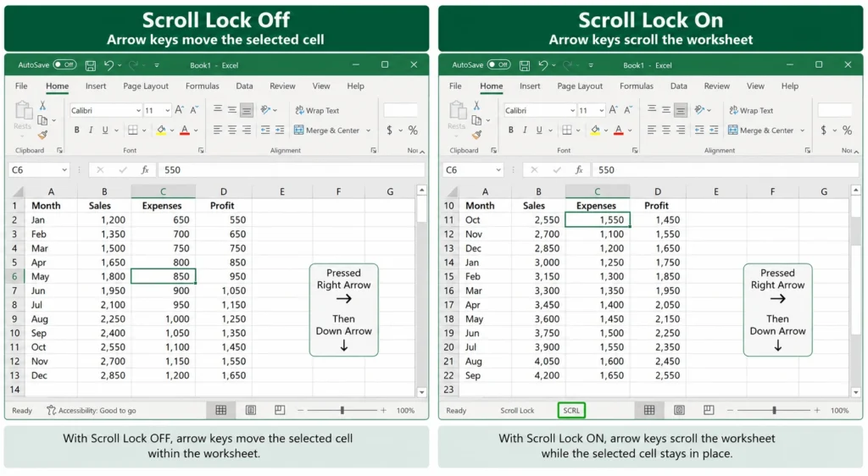
Task: Click Percent Style icon in left Excel window
Action: [x=413, y=130]
